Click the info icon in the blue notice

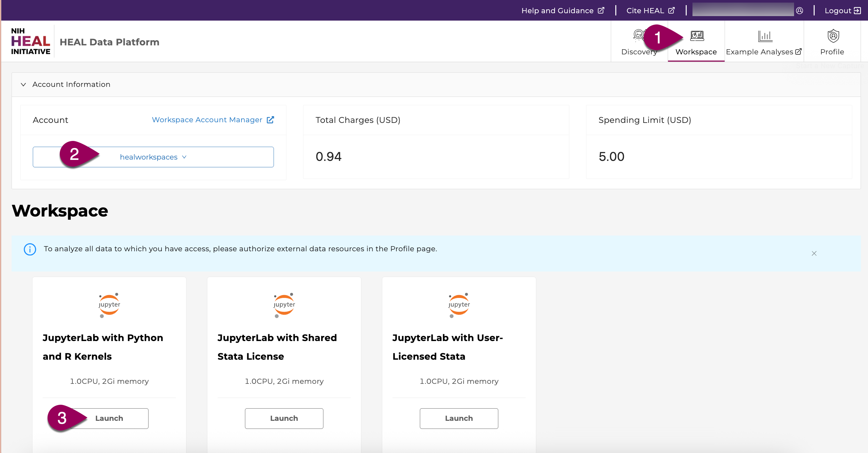coord(30,249)
